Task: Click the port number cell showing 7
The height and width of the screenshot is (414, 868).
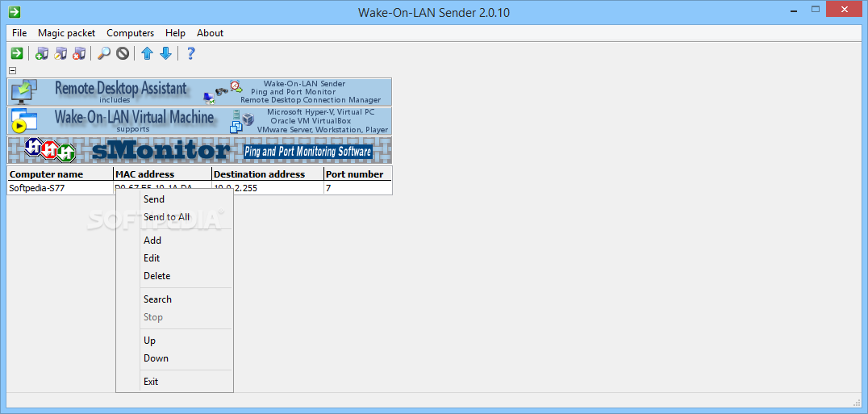Action: coord(357,187)
